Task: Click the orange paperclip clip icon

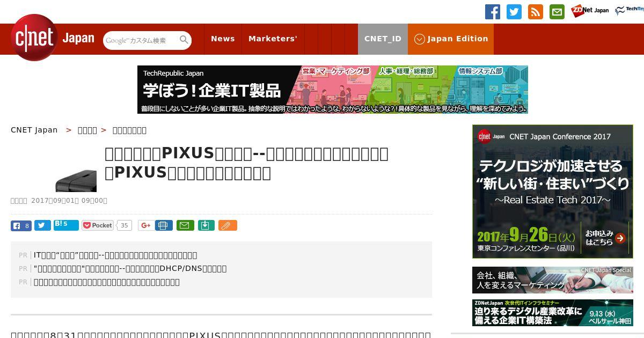Action: [228, 225]
